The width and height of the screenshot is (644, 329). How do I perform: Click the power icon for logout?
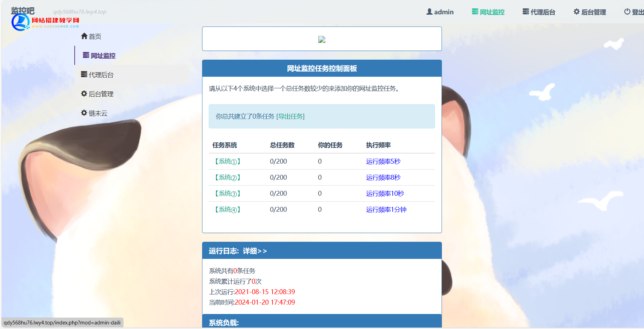click(x=627, y=12)
